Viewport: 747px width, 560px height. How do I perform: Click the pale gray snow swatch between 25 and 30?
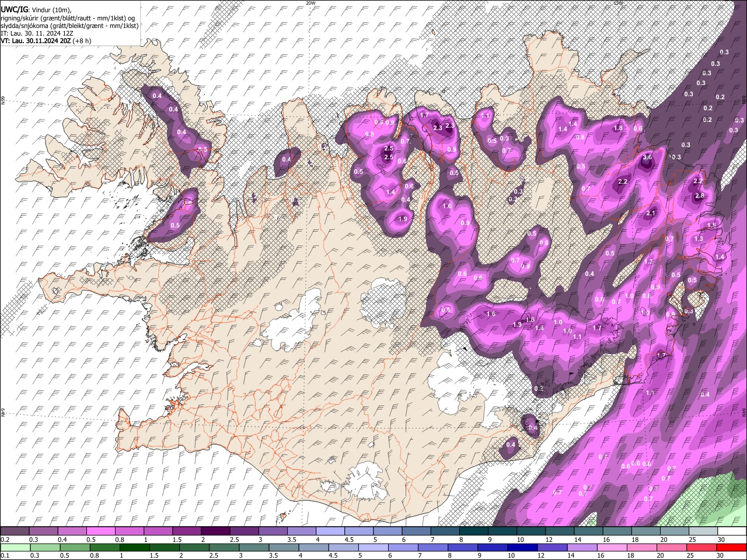703,531
